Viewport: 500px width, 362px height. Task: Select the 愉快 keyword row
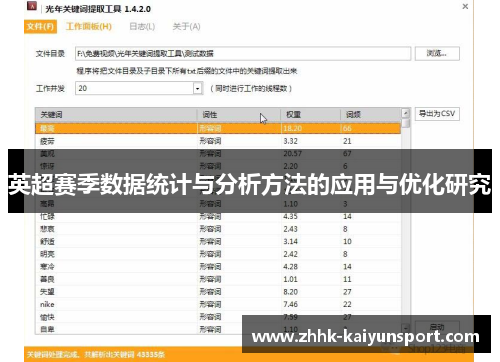[218, 317]
